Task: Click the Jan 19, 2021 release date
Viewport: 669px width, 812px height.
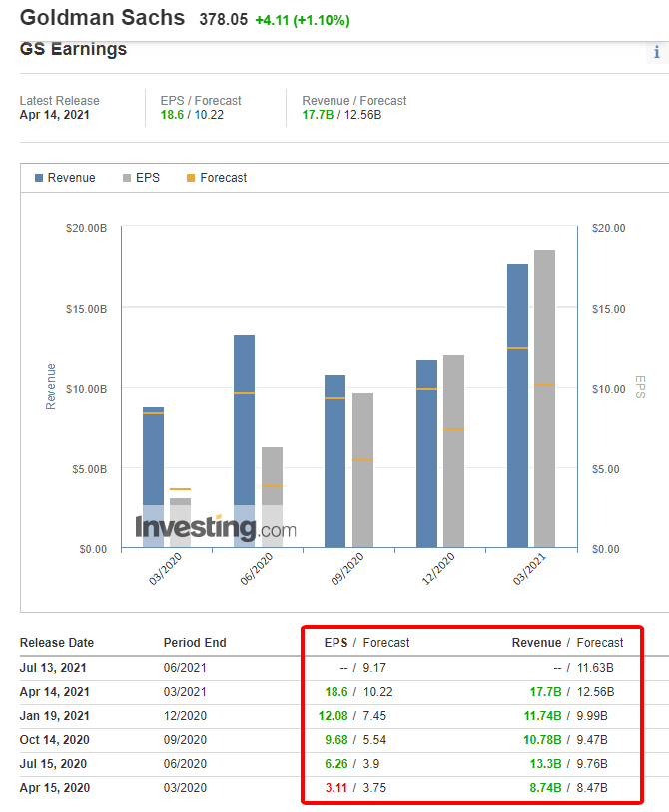Action: pyautogui.click(x=54, y=716)
